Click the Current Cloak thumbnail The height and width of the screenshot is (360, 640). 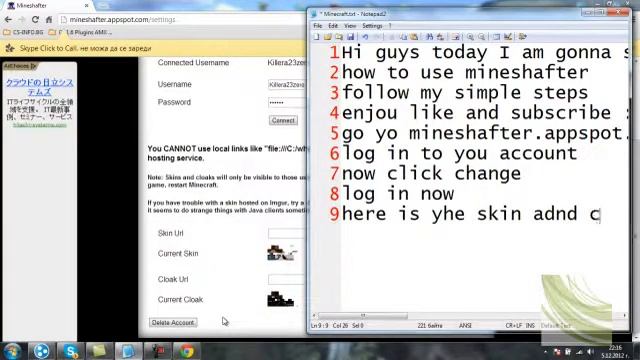pyautogui.click(x=280, y=299)
